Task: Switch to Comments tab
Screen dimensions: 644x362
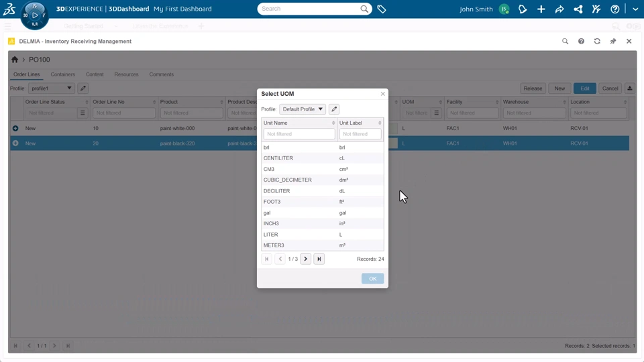Action: click(162, 74)
